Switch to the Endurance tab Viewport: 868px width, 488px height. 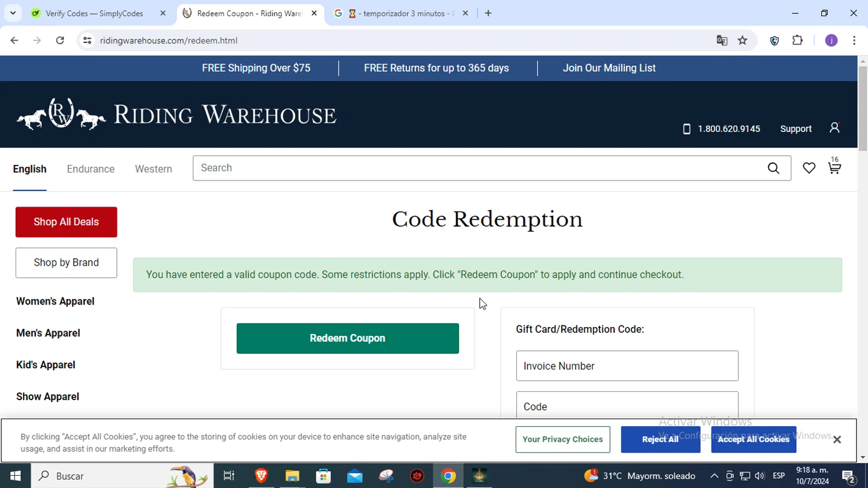point(91,169)
